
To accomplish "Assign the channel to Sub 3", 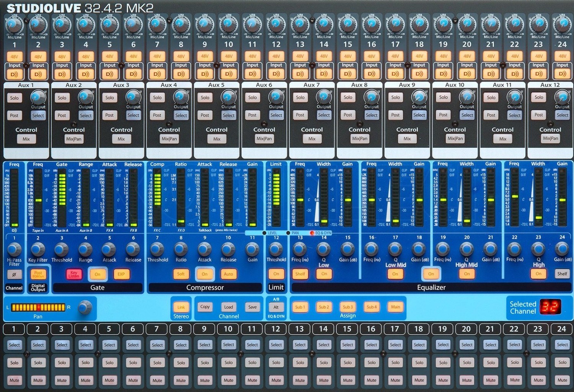I will click(347, 307).
